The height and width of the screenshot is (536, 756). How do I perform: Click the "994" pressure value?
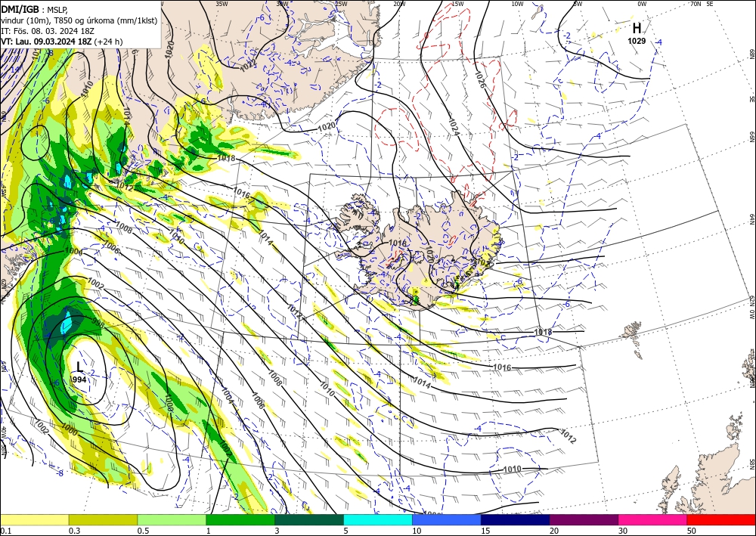click(x=79, y=380)
